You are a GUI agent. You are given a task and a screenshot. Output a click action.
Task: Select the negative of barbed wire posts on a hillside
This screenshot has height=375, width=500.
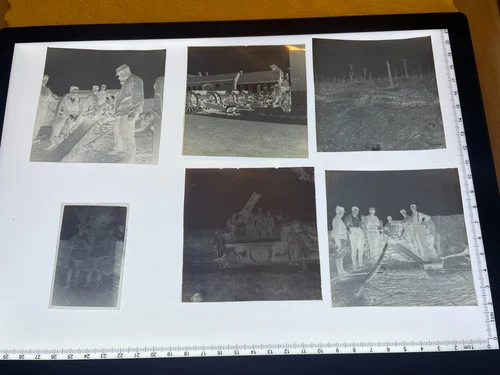379,94
